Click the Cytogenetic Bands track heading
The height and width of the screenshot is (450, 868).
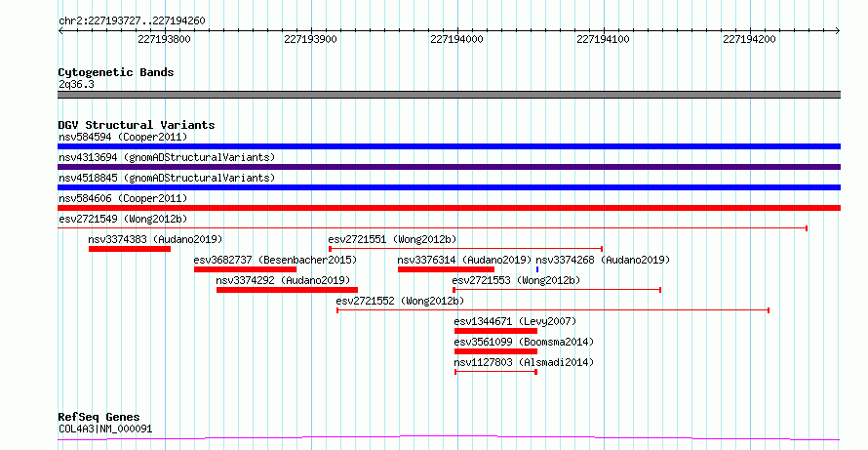click(116, 72)
